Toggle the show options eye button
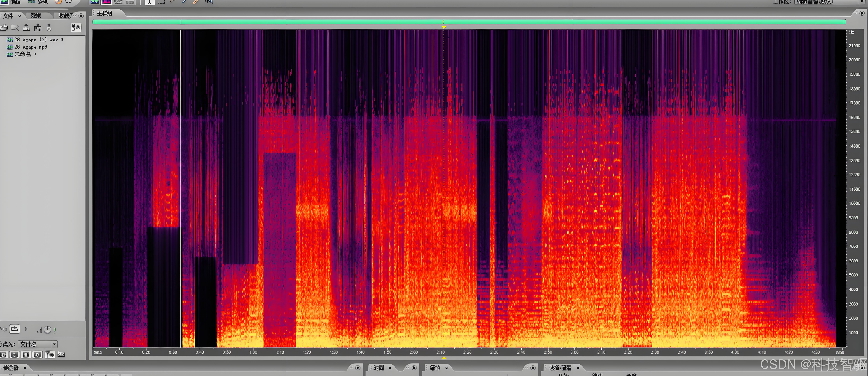Viewport: 868px width, 376px height. point(76,28)
